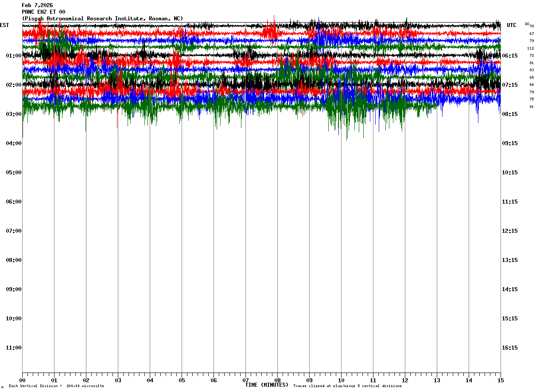The width and height of the screenshot is (536, 392).
Task: Click the Each Vertical Division scale note
Action: [56, 386]
